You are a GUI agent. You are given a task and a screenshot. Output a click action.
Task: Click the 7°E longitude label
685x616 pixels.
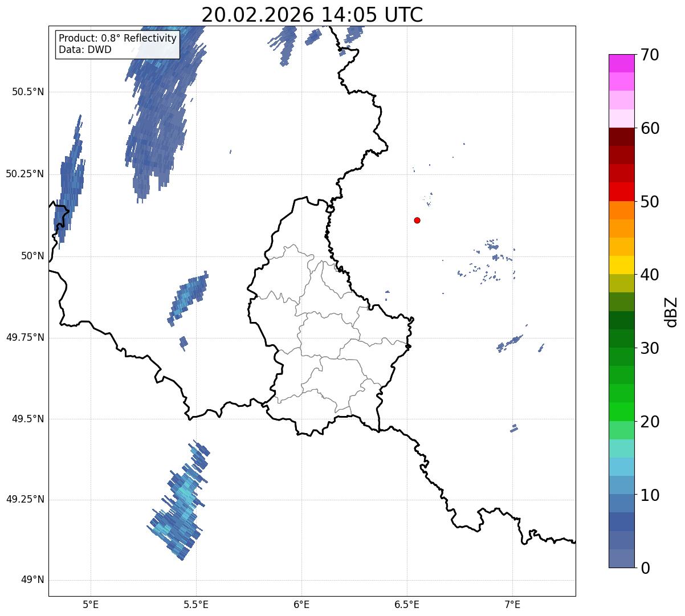click(512, 604)
